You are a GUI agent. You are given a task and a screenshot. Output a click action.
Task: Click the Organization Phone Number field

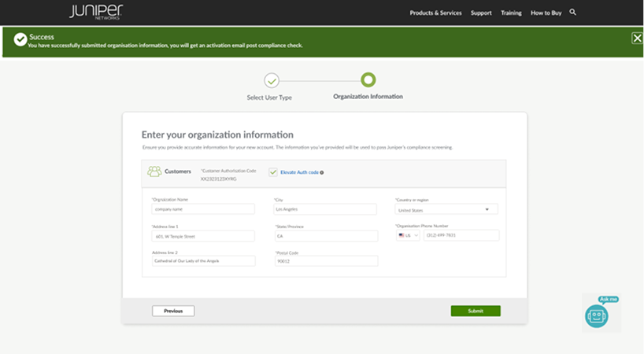coord(461,235)
